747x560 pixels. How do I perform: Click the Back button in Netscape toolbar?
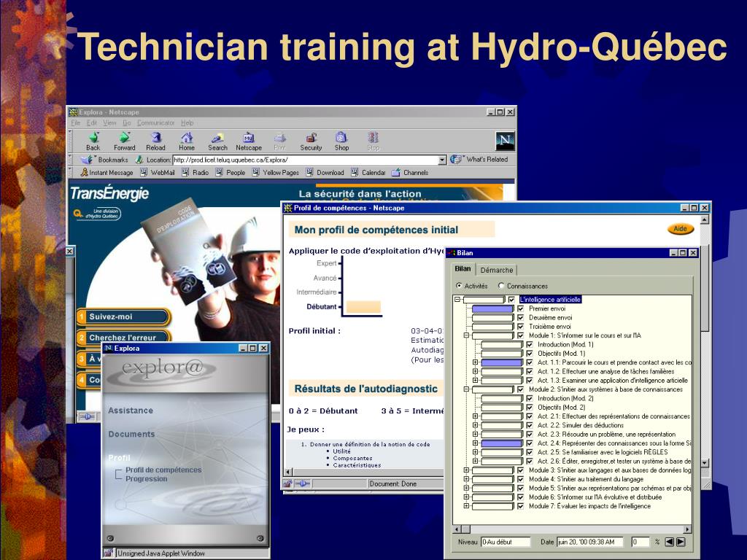pyautogui.click(x=93, y=141)
